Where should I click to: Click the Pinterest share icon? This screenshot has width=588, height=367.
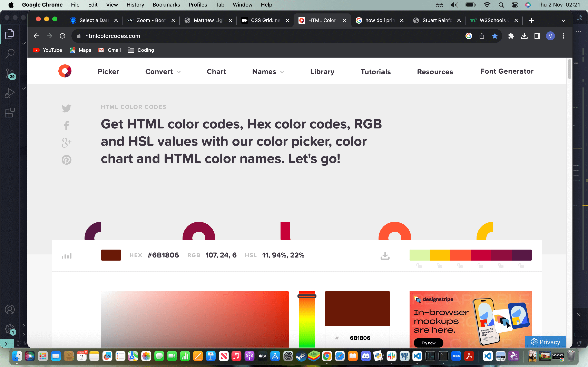click(66, 160)
